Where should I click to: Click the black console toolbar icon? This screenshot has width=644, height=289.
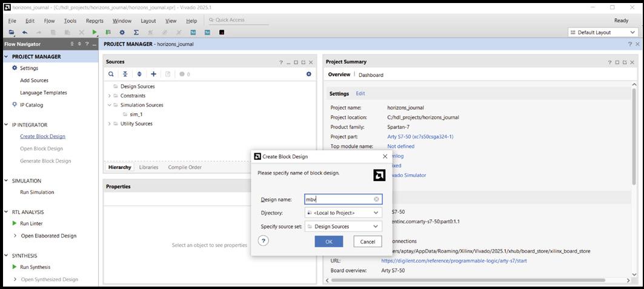(222, 33)
